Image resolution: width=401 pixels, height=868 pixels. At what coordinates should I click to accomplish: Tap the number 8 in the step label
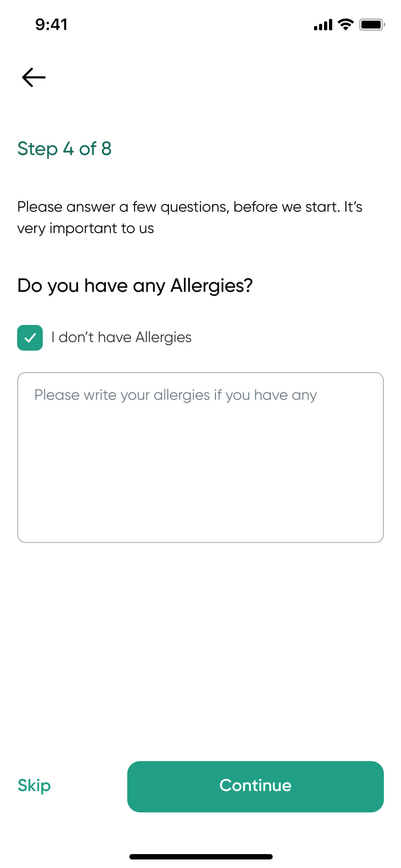pyautogui.click(x=106, y=149)
